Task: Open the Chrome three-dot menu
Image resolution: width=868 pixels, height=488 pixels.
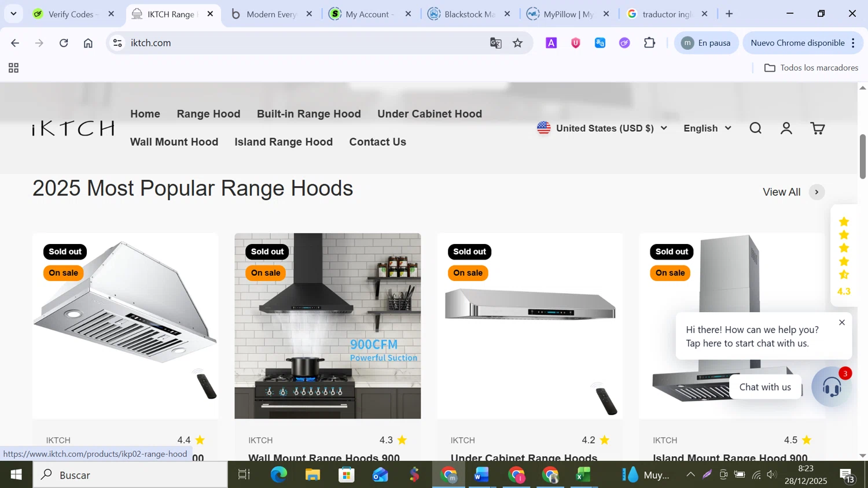Action: click(853, 43)
